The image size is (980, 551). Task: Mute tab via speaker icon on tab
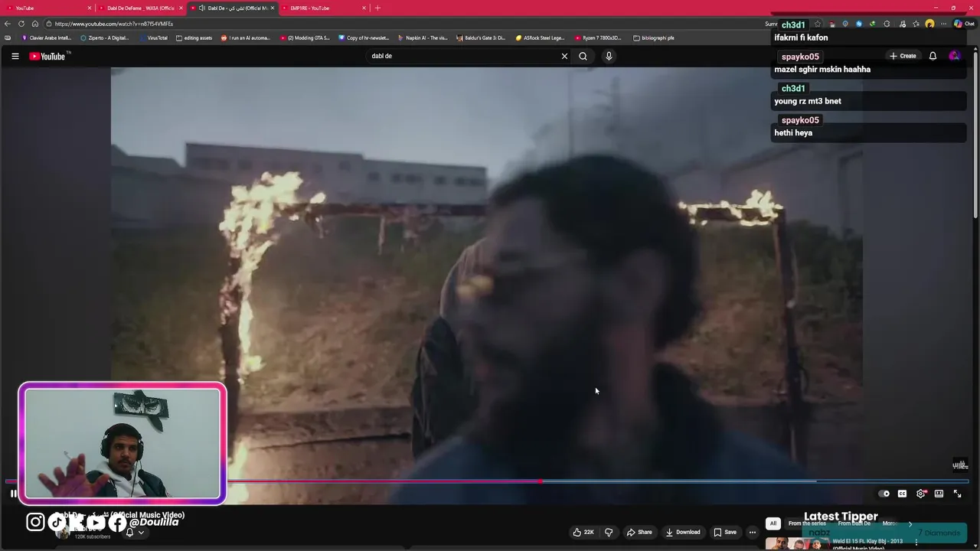click(x=201, y=8)
